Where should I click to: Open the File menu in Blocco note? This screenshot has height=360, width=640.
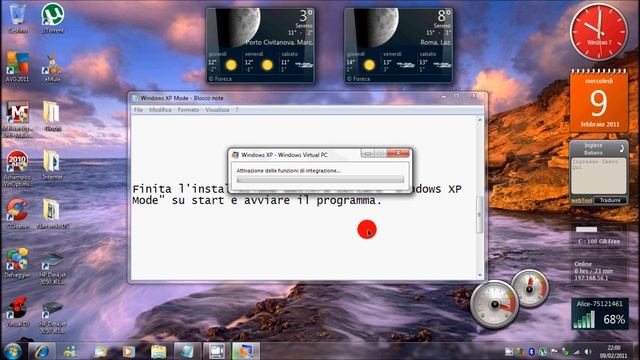click(138, 110)
